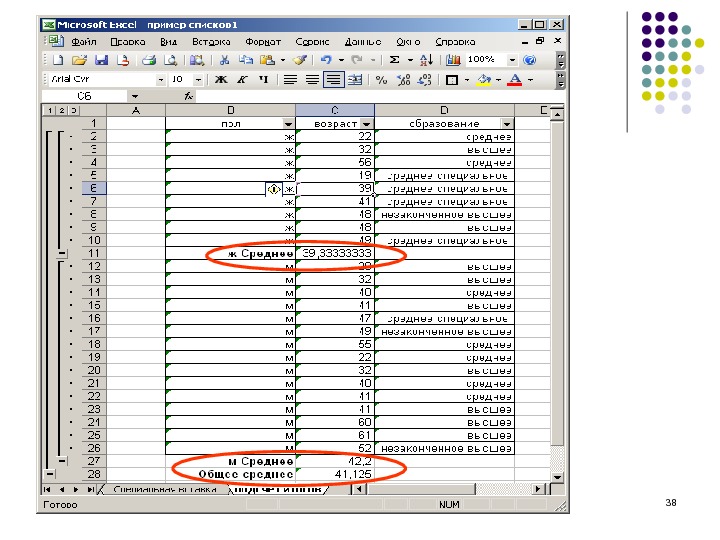Click the Percent Style icon

tap(381, 79)
